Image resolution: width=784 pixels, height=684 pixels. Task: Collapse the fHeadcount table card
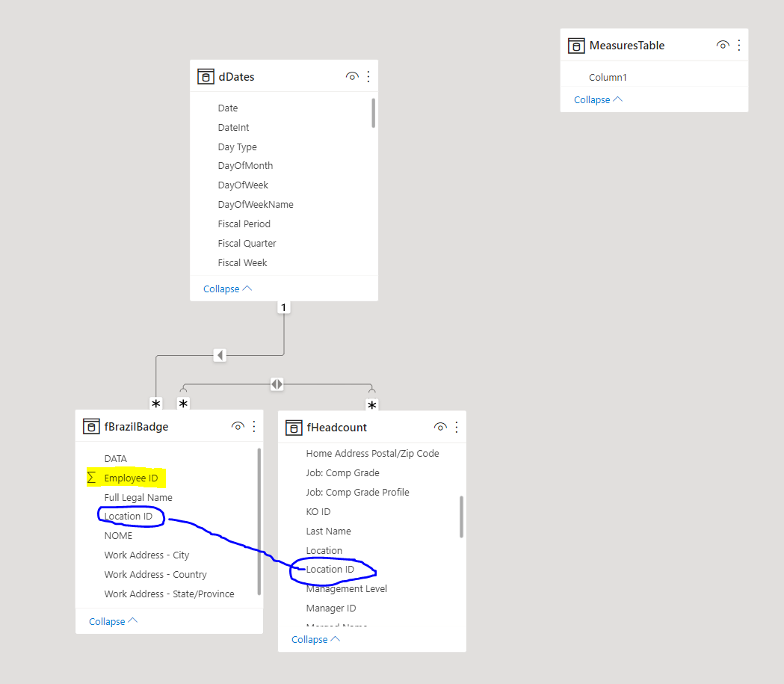click(315, 639)
